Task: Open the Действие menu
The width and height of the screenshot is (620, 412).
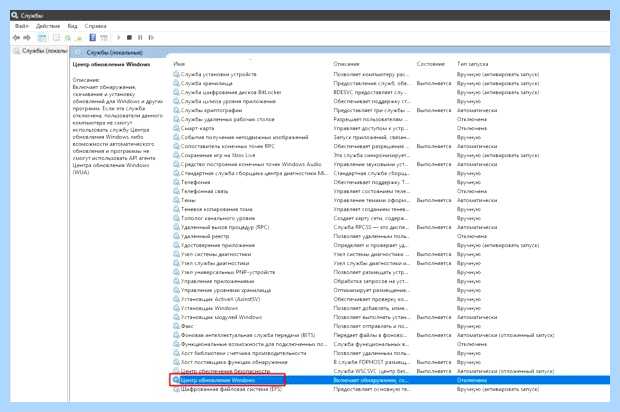Action: tap(48, 26)
